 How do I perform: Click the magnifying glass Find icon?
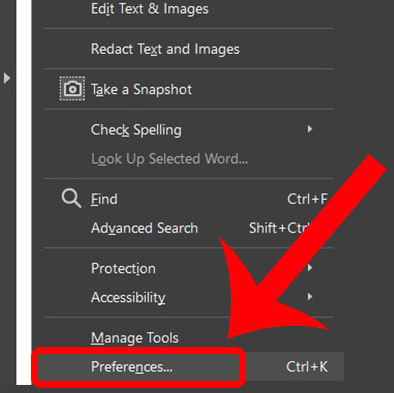point(71,199)
